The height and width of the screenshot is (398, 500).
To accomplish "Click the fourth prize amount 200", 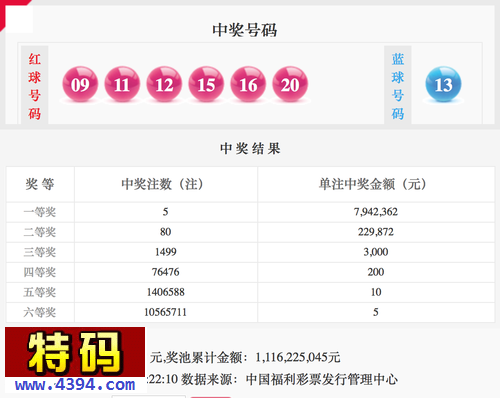I will coord(376,272).
